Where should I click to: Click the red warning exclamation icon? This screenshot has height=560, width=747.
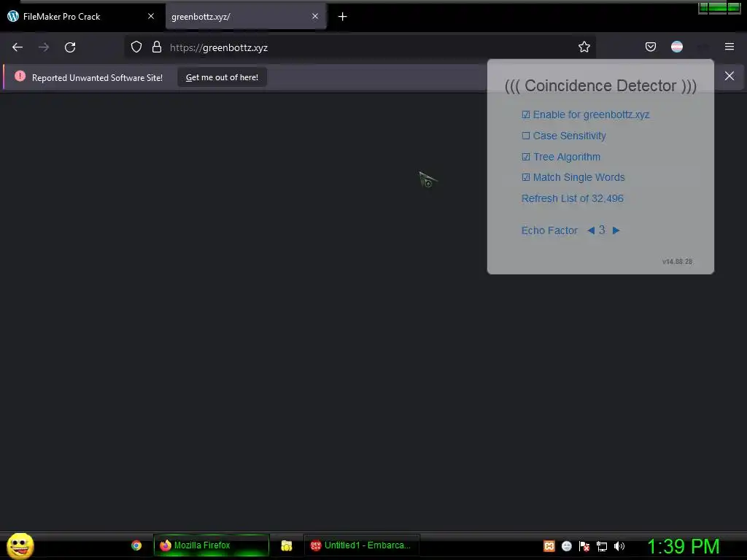point(20,76)
